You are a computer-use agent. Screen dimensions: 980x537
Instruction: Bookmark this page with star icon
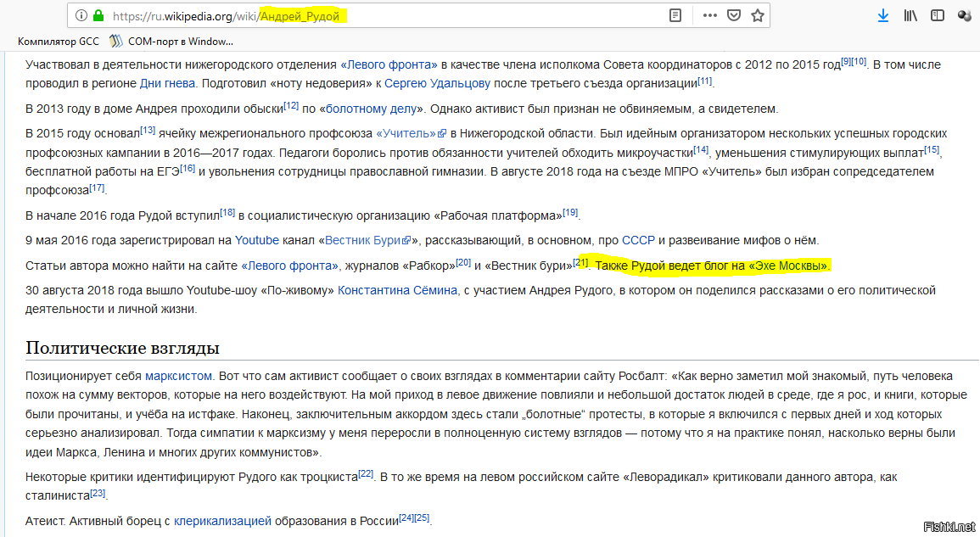758,15
